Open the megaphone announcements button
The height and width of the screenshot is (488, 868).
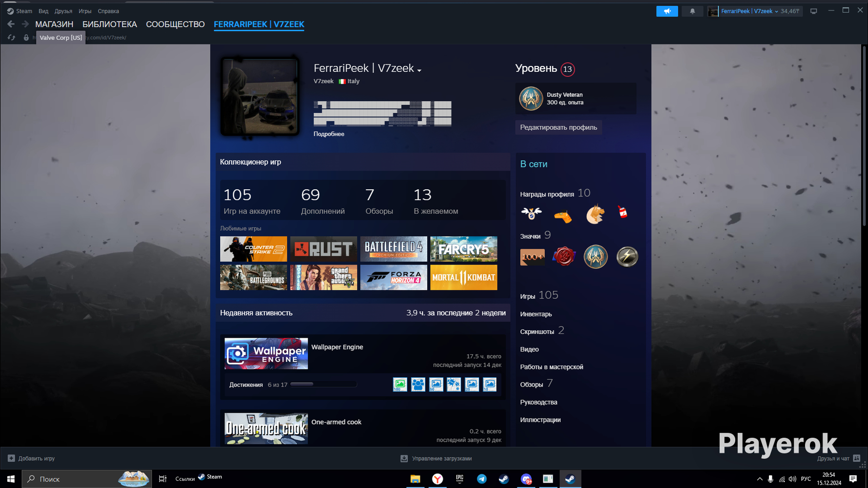click(x=667, y=11)
